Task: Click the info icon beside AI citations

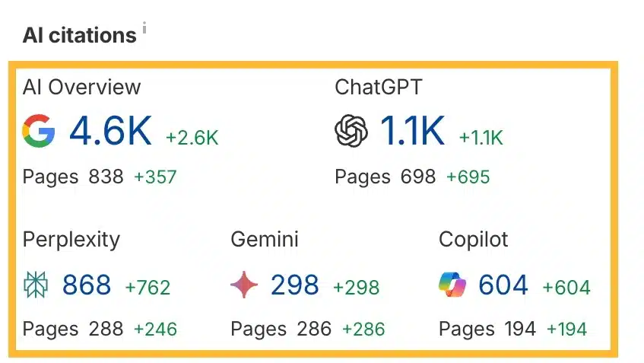Action: (144, 27)
